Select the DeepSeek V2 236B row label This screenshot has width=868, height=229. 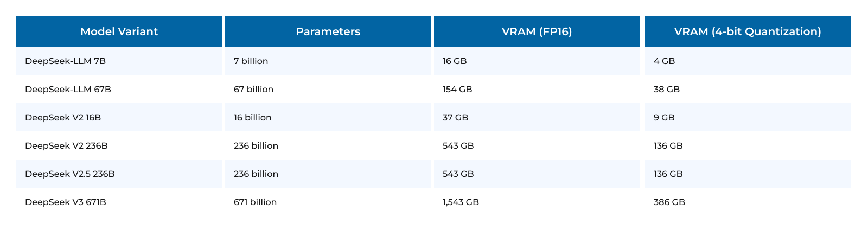pyautogui.click(x=66, y=146)
